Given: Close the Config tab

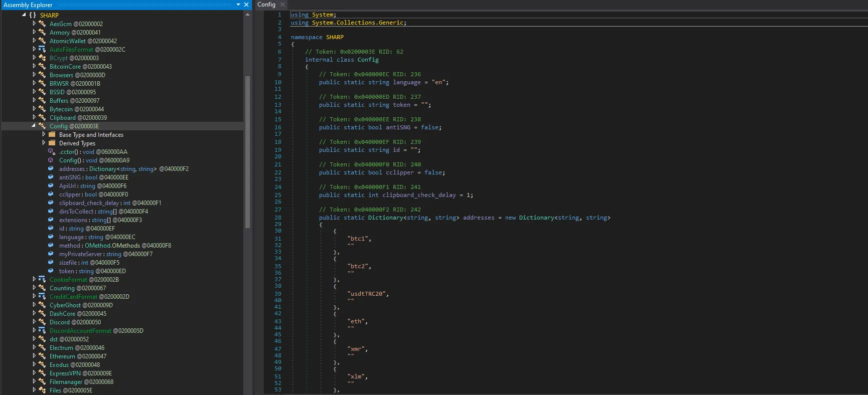Looking at the screenshot, I should click(282, 5).
